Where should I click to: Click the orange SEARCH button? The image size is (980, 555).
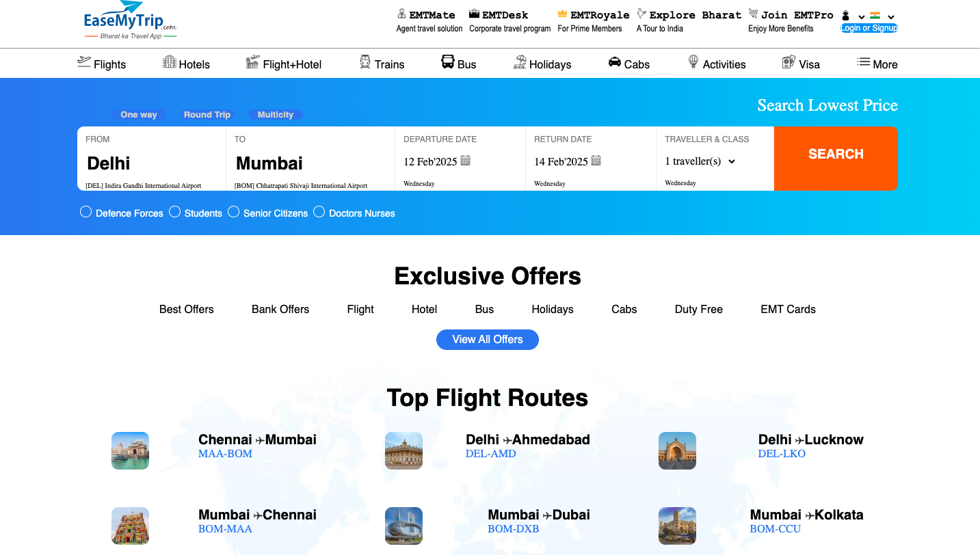pos(836,159)
